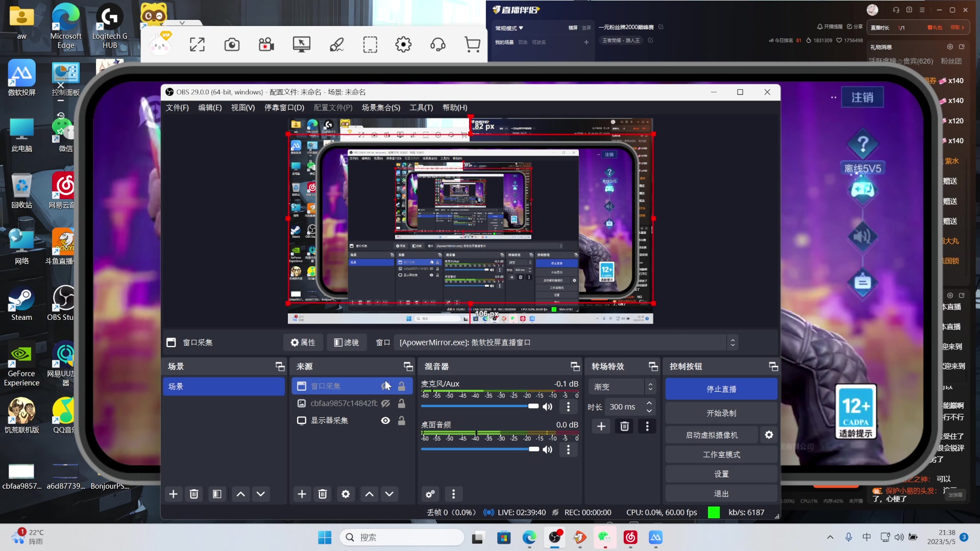980x551 pixels.
Task: Open 桌面音频 three-dot options menu
Action: pyautogui.click(x=568, y=449)
